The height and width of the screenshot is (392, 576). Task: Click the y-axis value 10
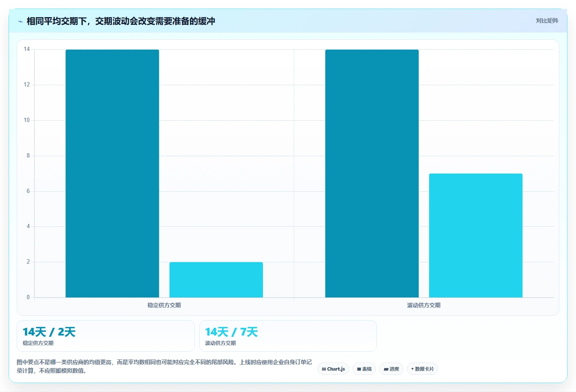point(27,120)
